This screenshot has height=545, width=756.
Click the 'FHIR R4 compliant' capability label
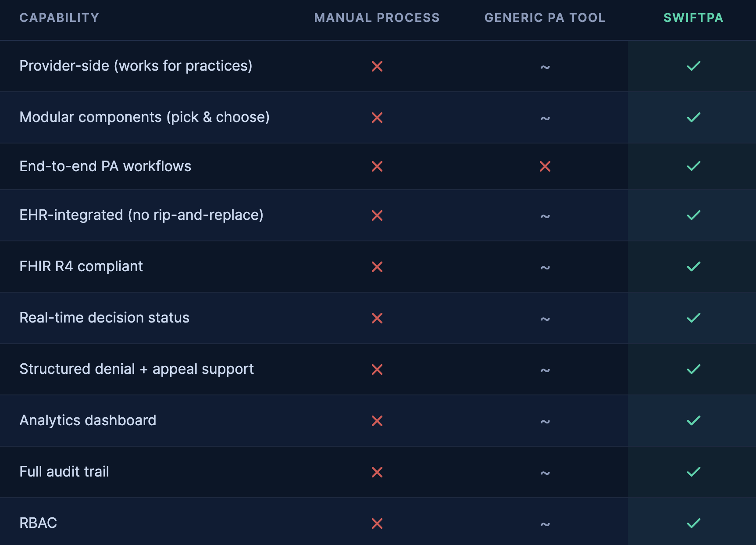pyautogui.click(x=81, y=266)
